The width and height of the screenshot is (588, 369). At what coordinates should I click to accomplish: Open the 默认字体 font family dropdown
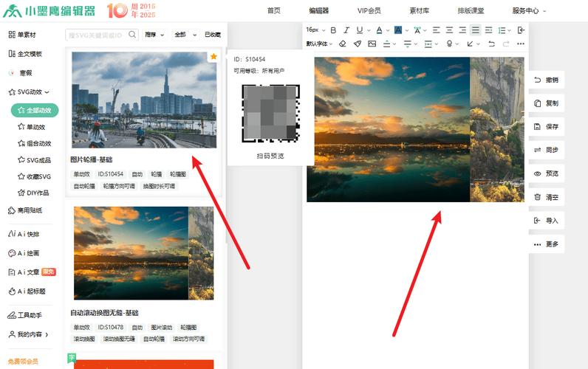319,44
